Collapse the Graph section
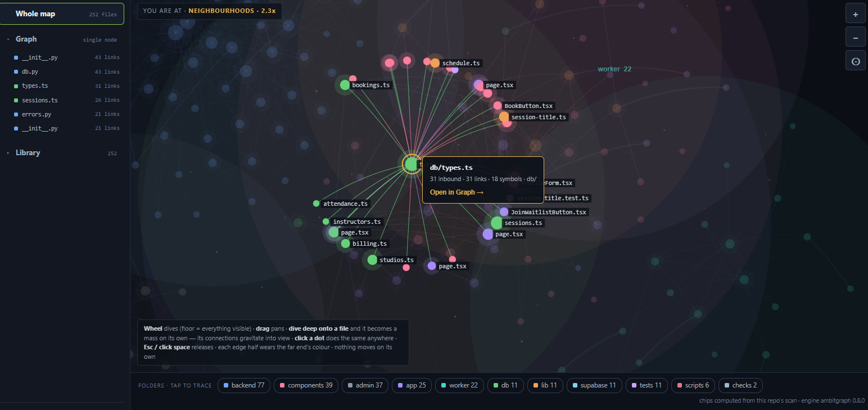The width and height of the screenshot is (868, 410). pyautogui.click(x=62, y=39)
